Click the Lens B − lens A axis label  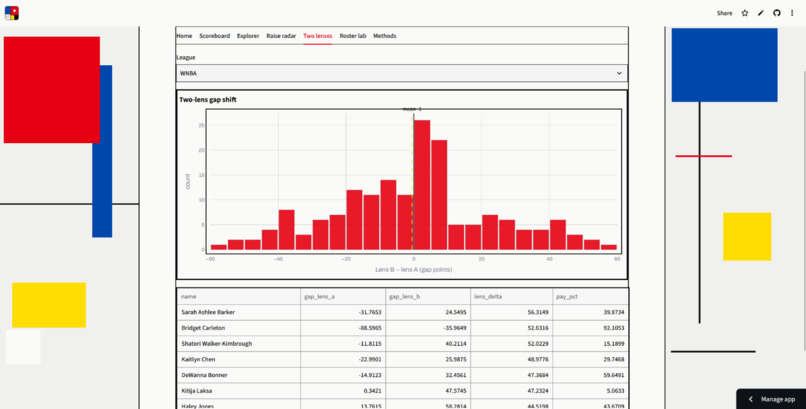[414, 269]
